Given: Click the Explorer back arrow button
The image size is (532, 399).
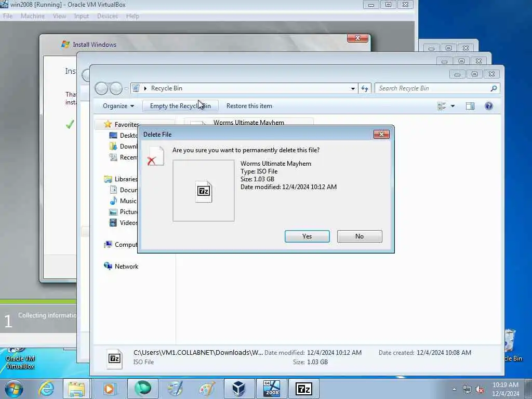Looking at the screenshot, I should coord(101,88).
